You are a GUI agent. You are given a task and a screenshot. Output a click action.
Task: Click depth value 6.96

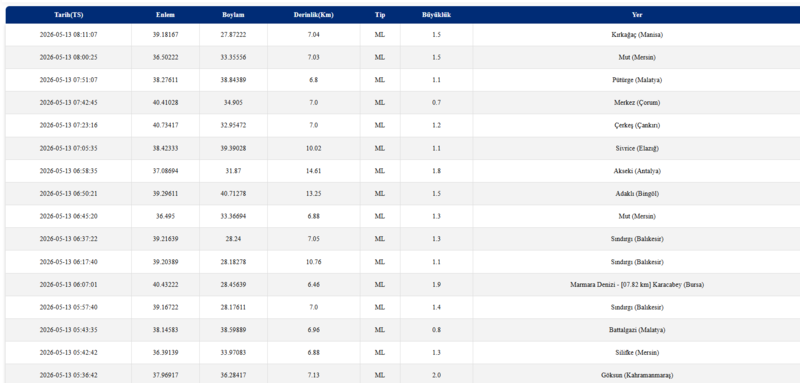click(313, 330)
